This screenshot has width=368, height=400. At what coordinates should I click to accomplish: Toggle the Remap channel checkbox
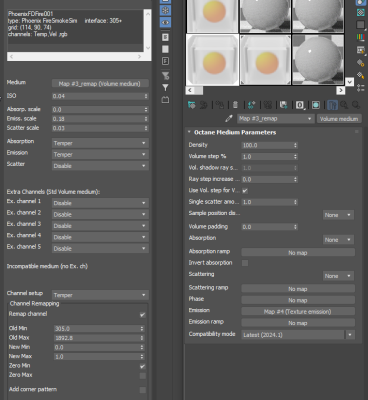[x=143, y=314]
